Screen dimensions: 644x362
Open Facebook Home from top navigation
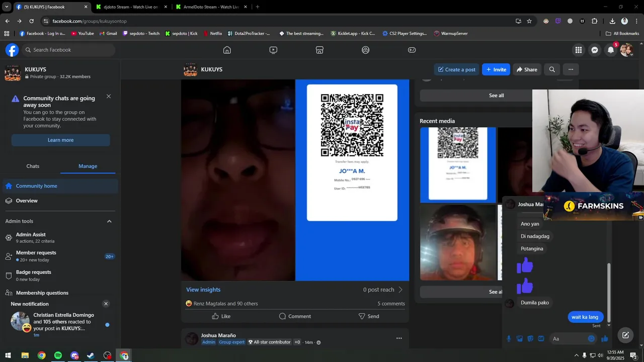227,50
